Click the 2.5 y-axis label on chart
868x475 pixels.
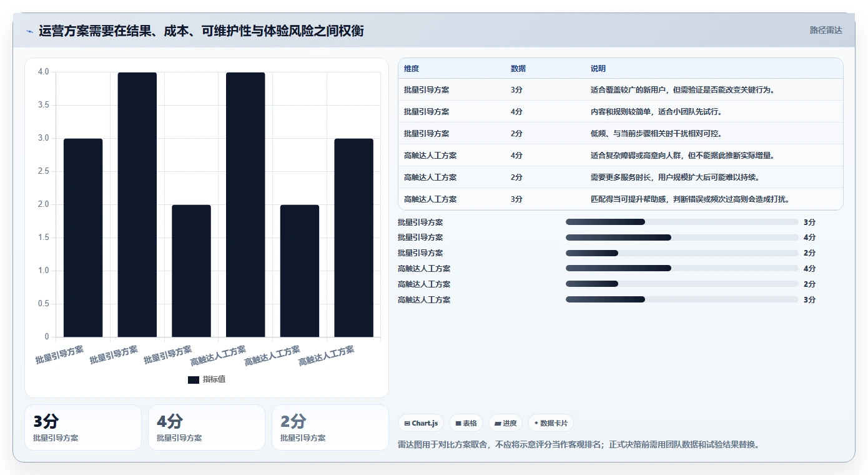[x=43, y=171]
